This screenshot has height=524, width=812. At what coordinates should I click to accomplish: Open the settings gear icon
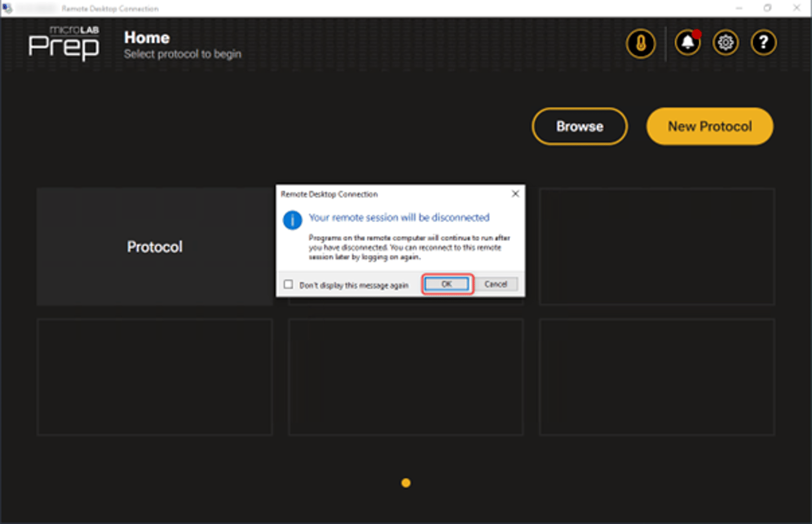point(726,43)
